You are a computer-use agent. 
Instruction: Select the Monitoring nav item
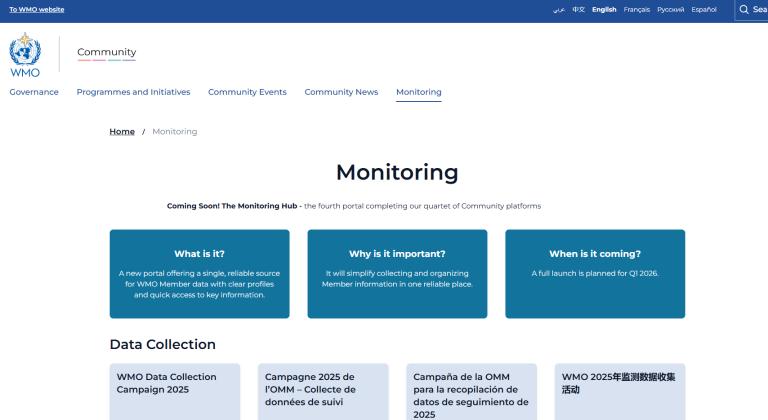click(x=419, y=92)
